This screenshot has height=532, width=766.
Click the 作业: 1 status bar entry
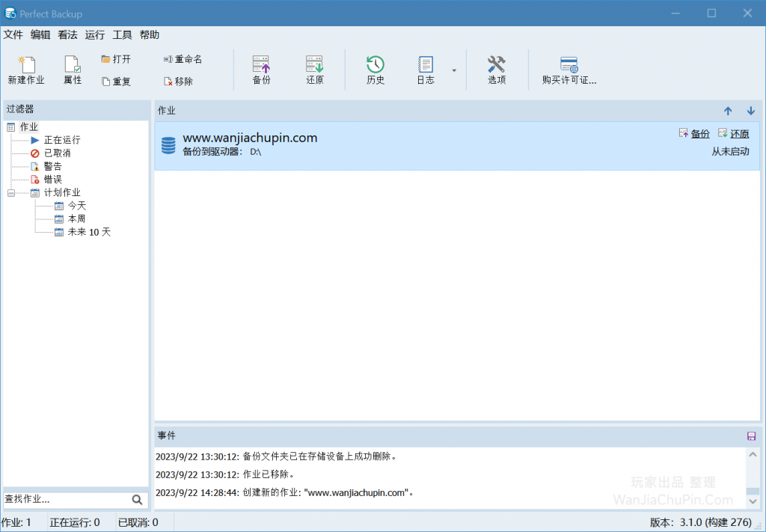(16, 523)
